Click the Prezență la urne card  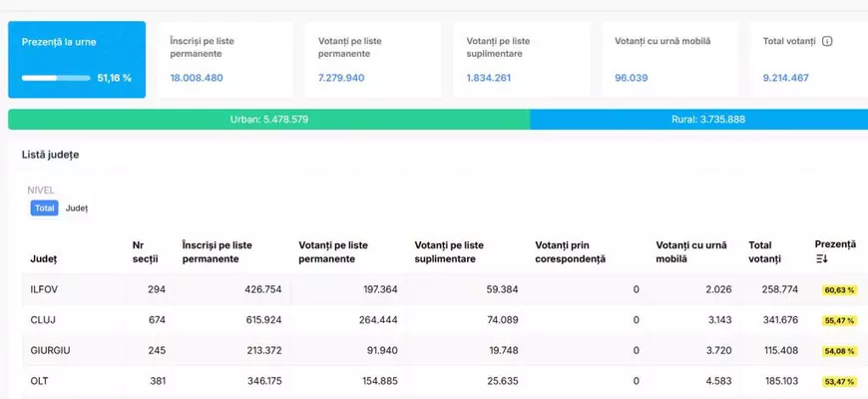click(x=77, y=60)
